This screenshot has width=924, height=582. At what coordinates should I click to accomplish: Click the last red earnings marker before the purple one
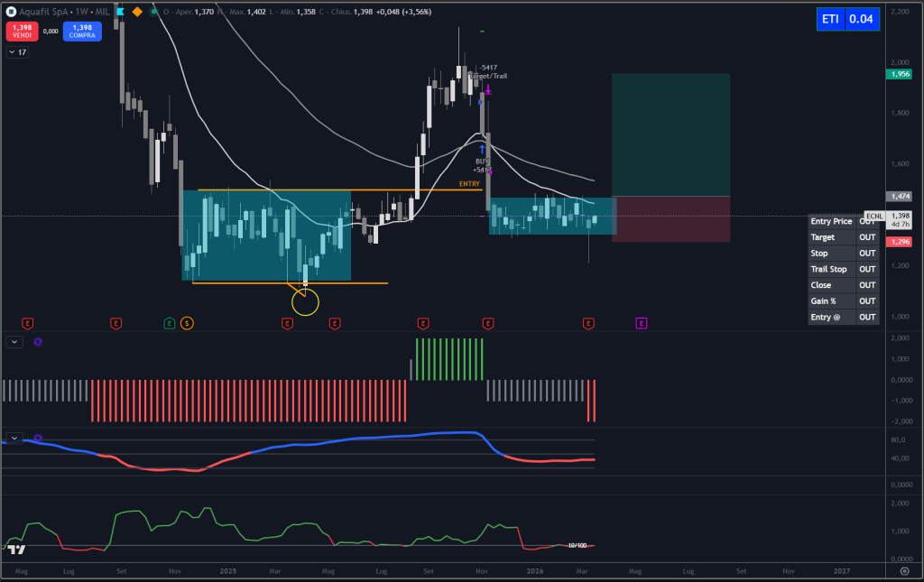588,323
